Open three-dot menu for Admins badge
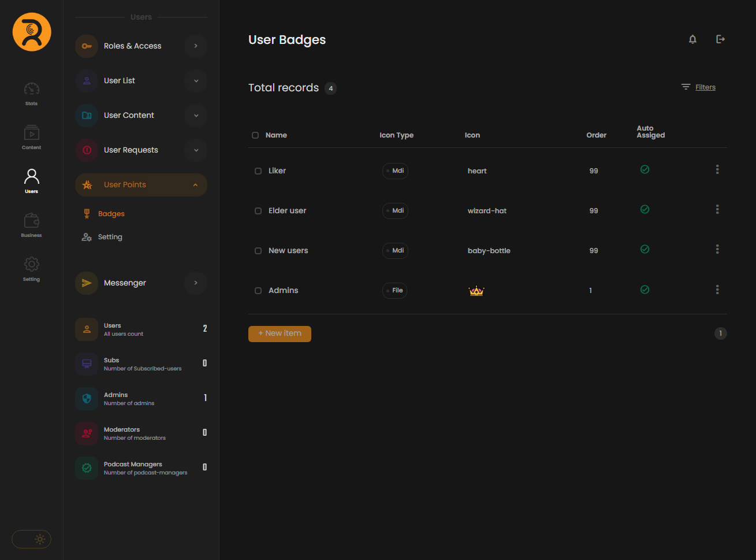This screenshot has width=756, height=560. coord(717,290)
